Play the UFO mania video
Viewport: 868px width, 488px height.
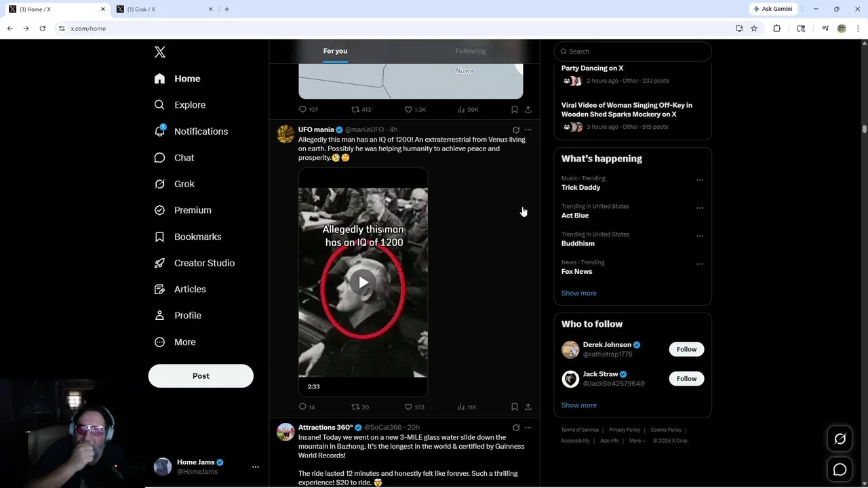coord(363,282)
